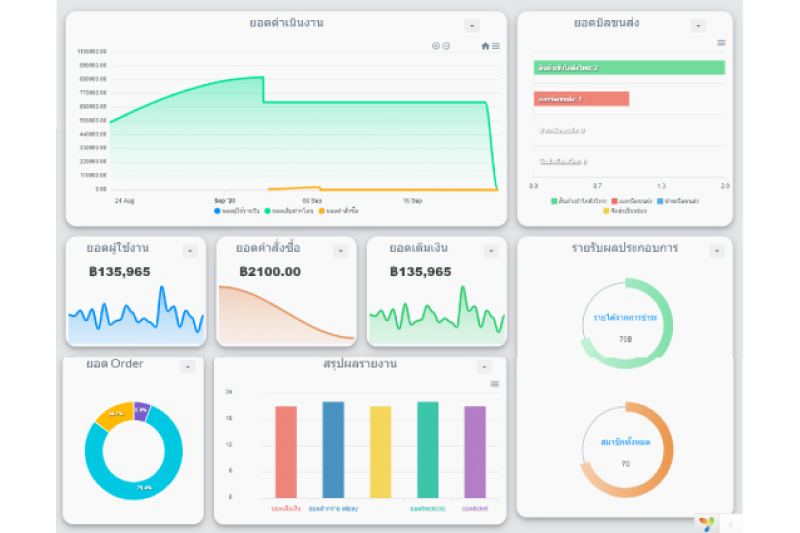Click the small arrow icon beside Yii logo
The image size is (800, 533).
coord(730,524)
